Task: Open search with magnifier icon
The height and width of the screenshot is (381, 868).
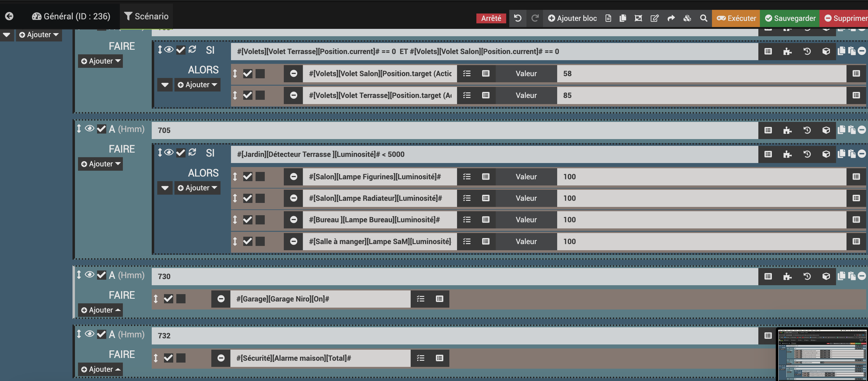Action: [703, 18]
